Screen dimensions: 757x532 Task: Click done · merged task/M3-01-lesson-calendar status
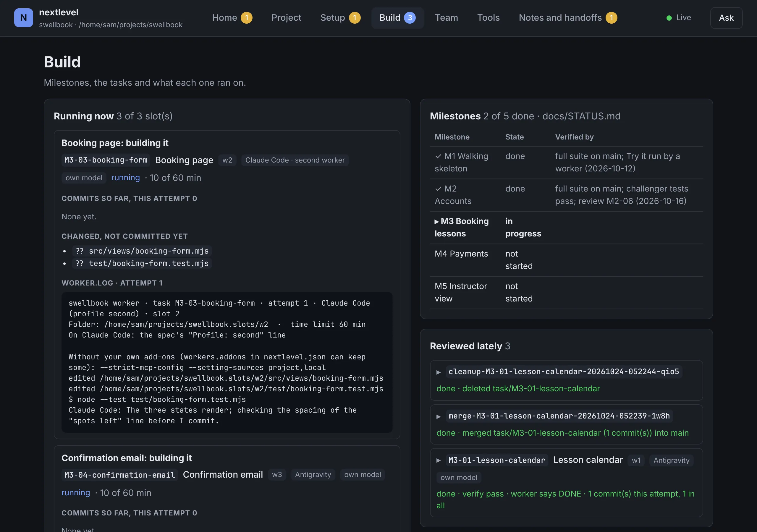click(x=562, y=433)
